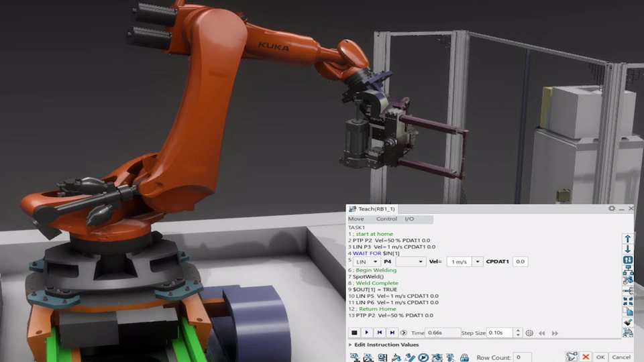Move instruction down with the down arrow
The image size is (644, 362).
pos(628,249)
